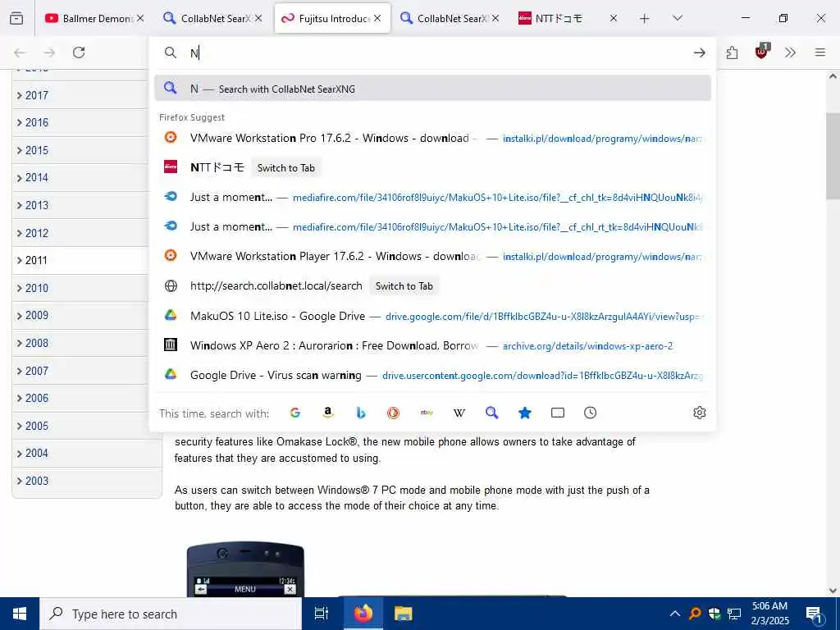Go back to previous page
The image size is (840, 630).
pyautogui.click(x=20, y=52)
